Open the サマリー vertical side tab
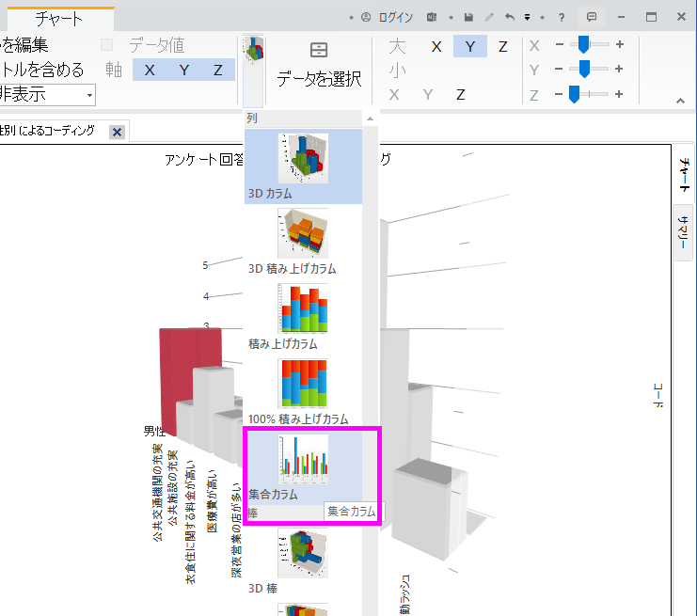 [684, 230]
